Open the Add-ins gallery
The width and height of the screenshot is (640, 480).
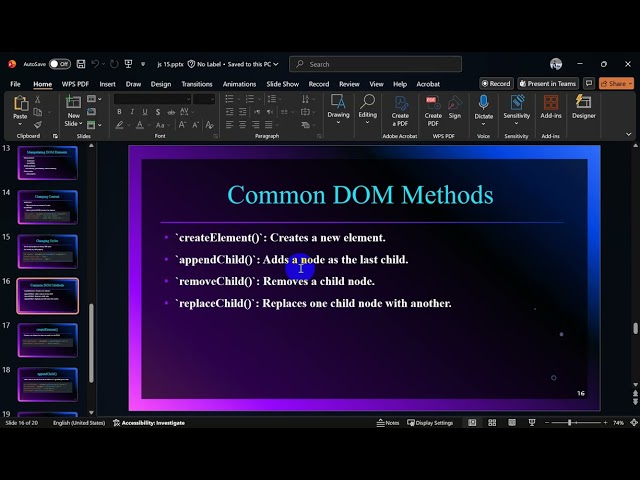551,107
